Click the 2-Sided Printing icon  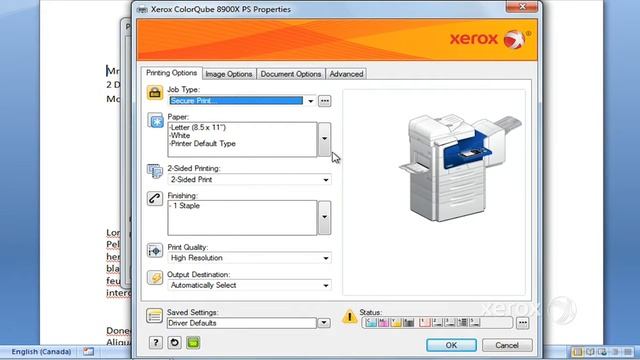(x=155, y=171)
